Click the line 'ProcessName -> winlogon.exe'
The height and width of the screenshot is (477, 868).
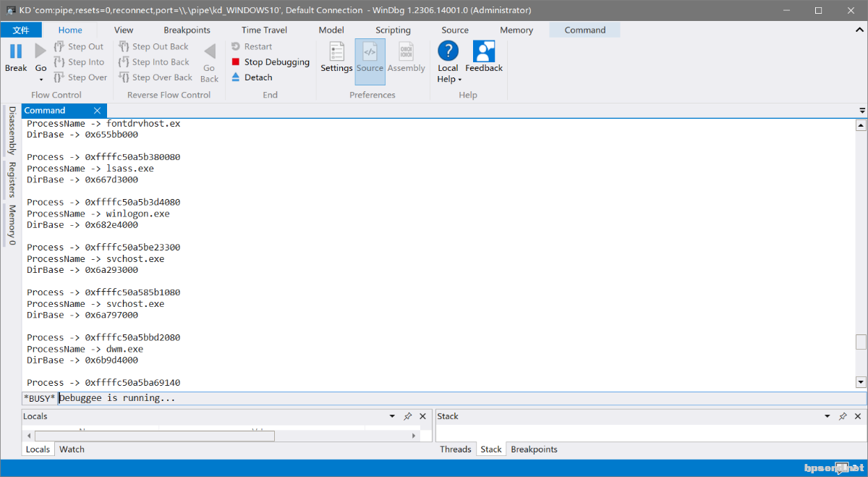[98, 214]
